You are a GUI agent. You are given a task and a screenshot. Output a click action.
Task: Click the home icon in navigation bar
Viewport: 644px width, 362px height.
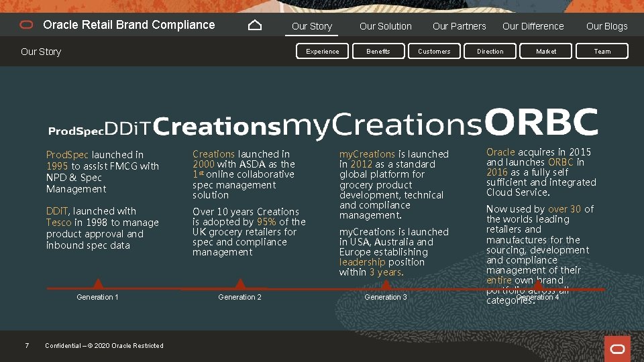pos(255,25)
